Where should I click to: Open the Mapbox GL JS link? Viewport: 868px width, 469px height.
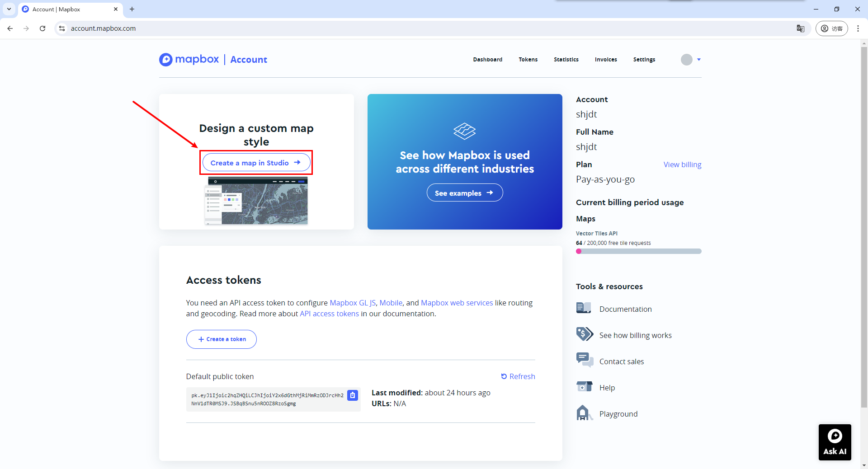coord(353,303)
